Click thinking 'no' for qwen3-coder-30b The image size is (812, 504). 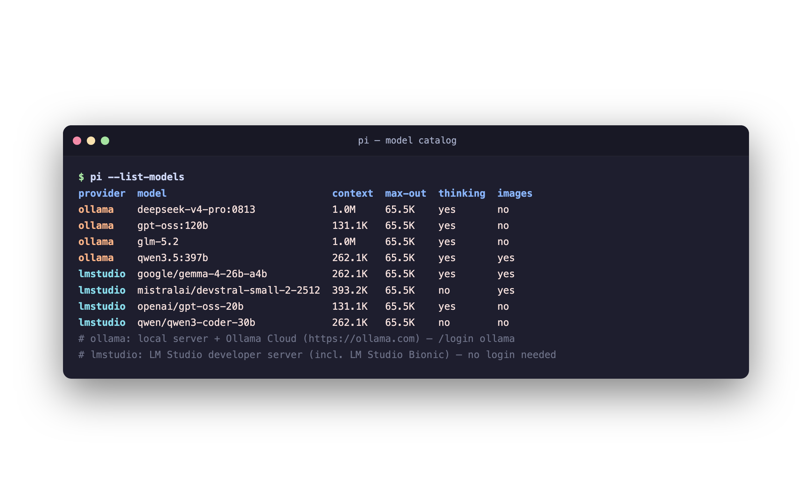pyautogui.click(x=444, y=323)
